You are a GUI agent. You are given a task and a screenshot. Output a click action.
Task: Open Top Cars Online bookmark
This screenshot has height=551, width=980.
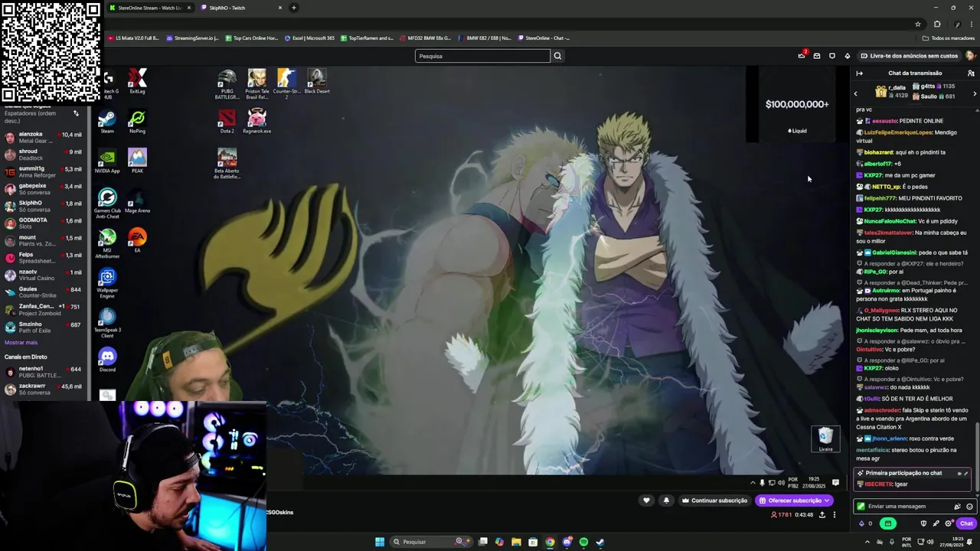pos(251,37)
